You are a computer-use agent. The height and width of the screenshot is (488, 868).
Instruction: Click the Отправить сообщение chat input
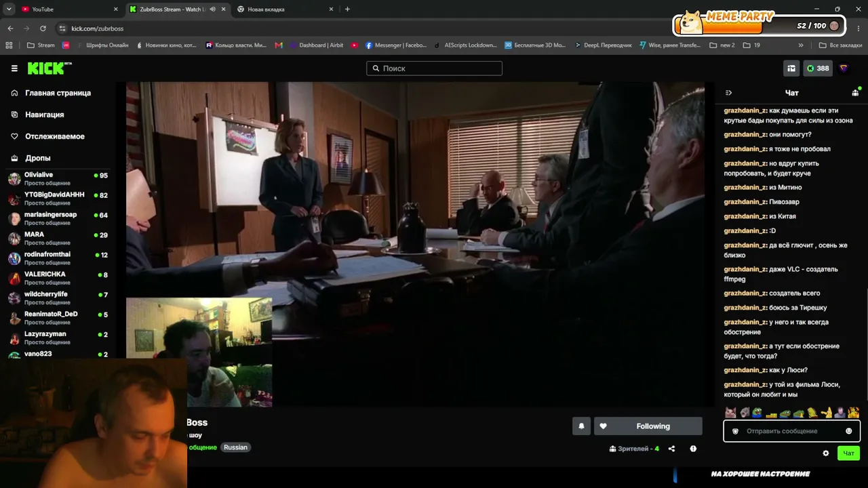click(791, 431)
